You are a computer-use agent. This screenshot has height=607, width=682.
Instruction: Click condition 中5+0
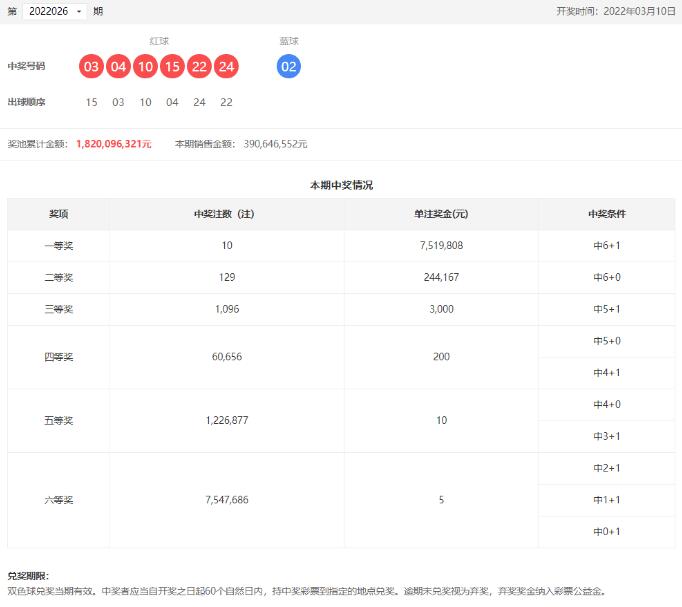[x=607, y=341]
